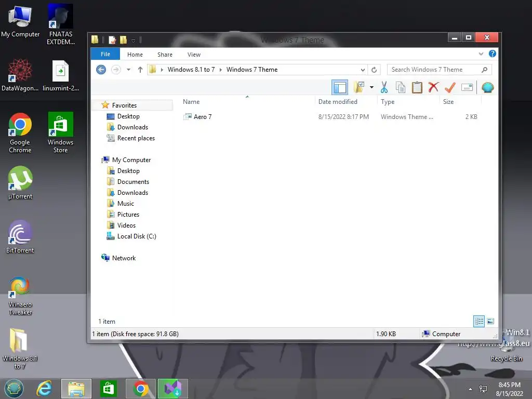Screen dimensions: 532x399
Task: Click the Rename label icon
Action: point(467,87)
